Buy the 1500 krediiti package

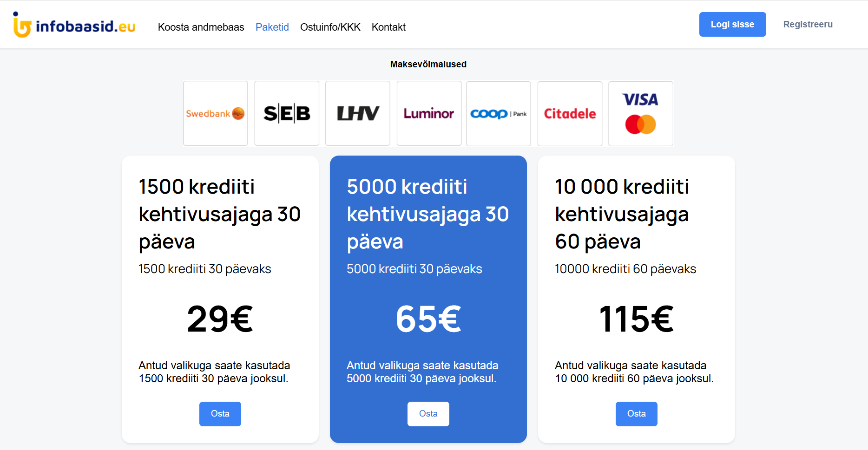pyautogui.click(x=220, y=413)
